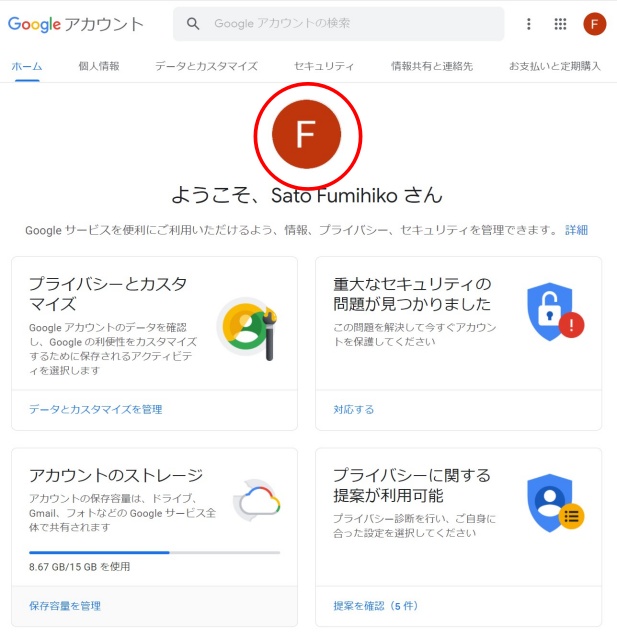Go to the 情報共有と連絡先 tab
This screenshot has height=640, width=617.
tap(432, 66)
